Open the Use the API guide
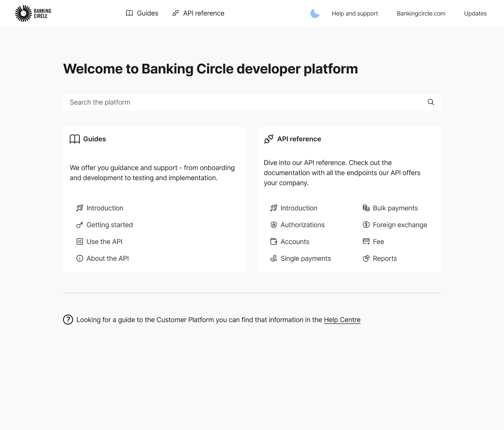The height and width of the screenshot is (430, 504). point(105,241)
